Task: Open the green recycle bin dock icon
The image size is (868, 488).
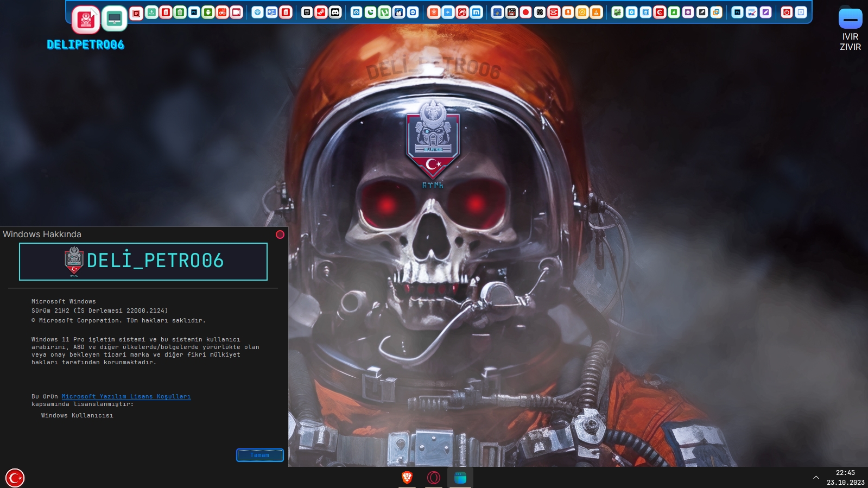Action: tap(180, 12)
